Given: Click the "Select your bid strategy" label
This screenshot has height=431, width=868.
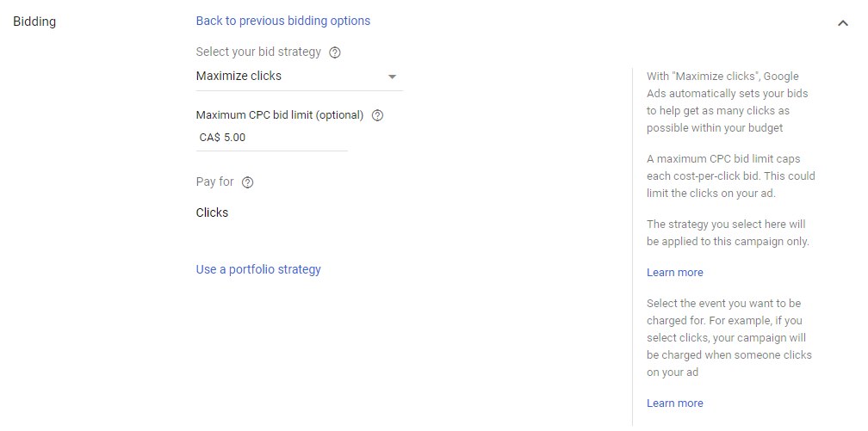Looking at the screenshot, I should tap(258, 52).
